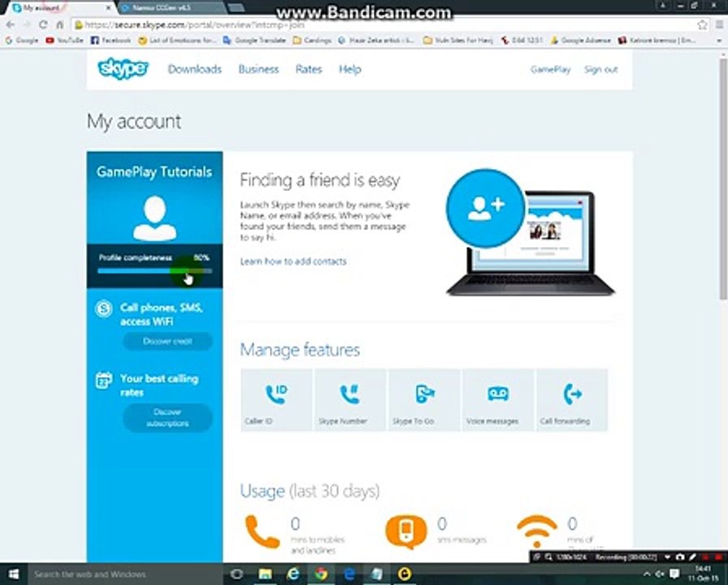
Task: Open File Explorer from the taskbar
Action: coord(265,574)
